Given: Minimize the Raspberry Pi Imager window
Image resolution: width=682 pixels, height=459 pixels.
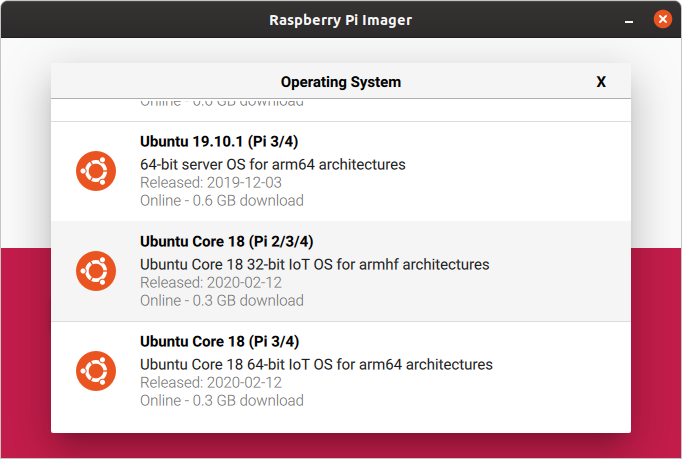Looking at the screenshot, I should tap(628, 19).
